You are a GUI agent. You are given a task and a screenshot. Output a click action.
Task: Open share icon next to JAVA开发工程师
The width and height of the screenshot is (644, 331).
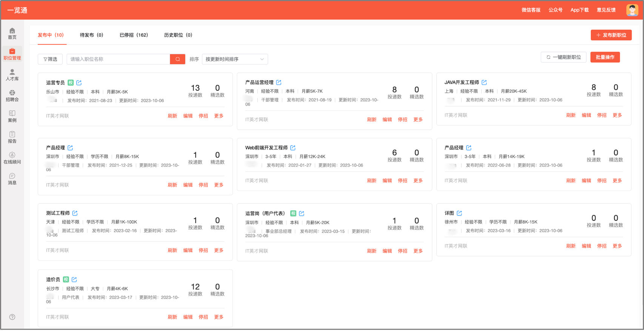(484, 82)
